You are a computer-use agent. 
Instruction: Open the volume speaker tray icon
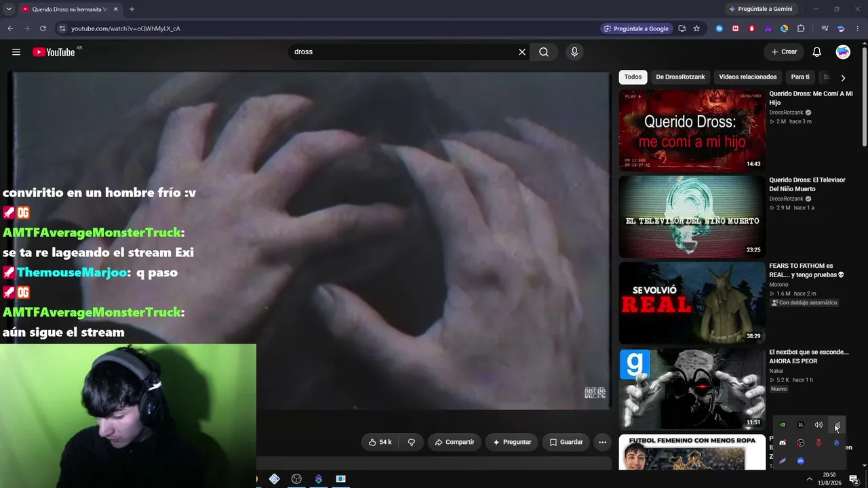point(818,425)
